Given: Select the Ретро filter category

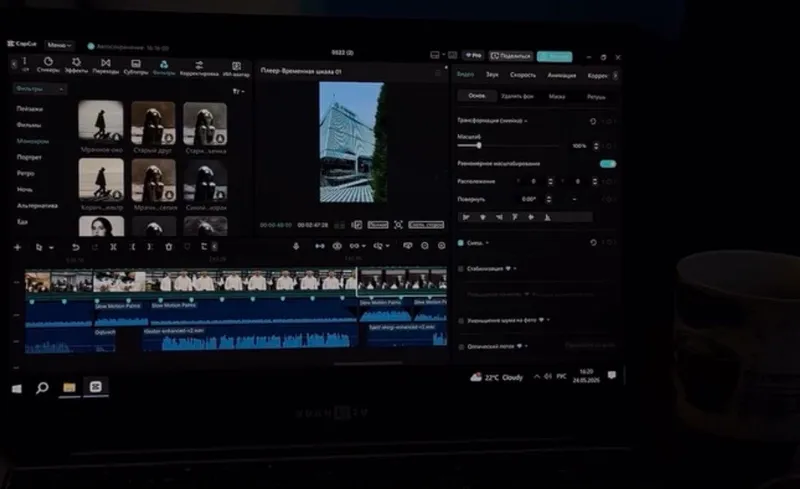Looking at the screenshot, I should pyautogui.click(x=26, y=174).
